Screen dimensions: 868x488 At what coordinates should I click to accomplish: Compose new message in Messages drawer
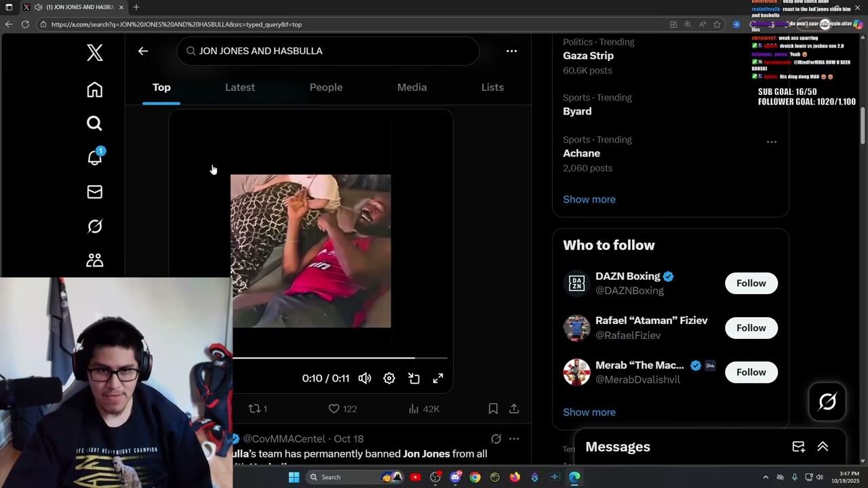click(x=799, y=447)
